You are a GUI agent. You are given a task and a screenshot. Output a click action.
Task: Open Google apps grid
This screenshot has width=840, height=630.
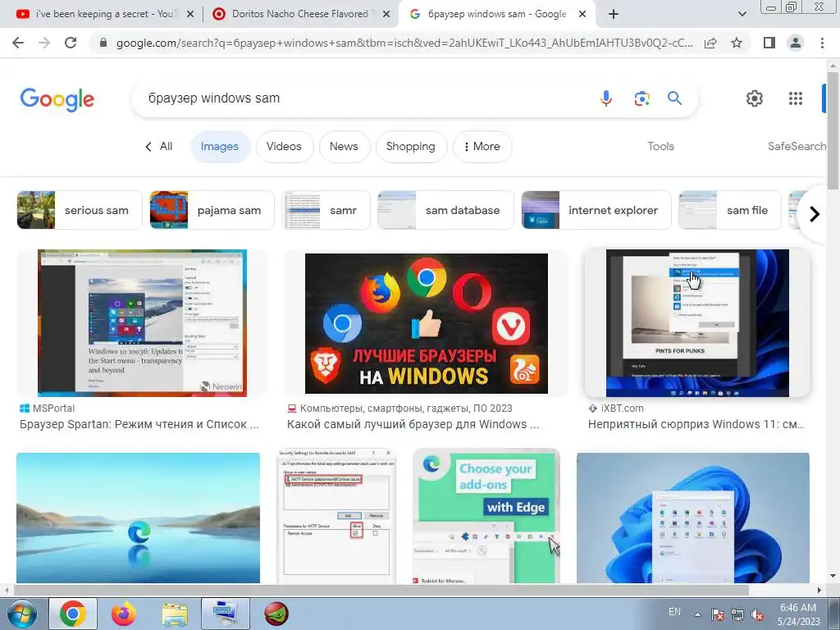[796, 98]
